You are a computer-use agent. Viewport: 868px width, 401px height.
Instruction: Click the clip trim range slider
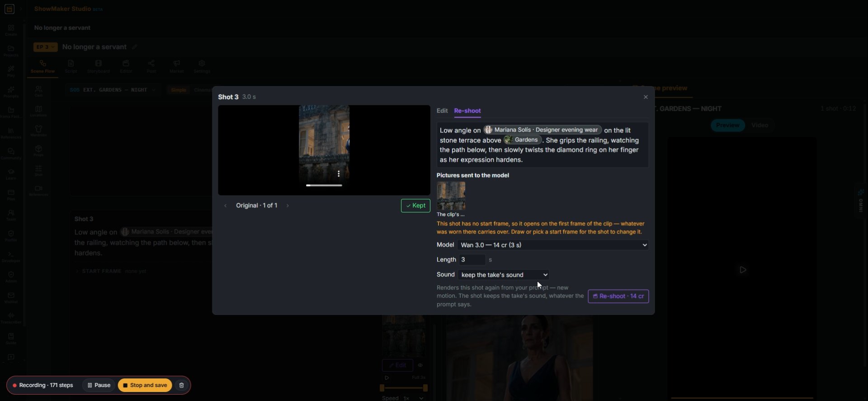point(404,388)
